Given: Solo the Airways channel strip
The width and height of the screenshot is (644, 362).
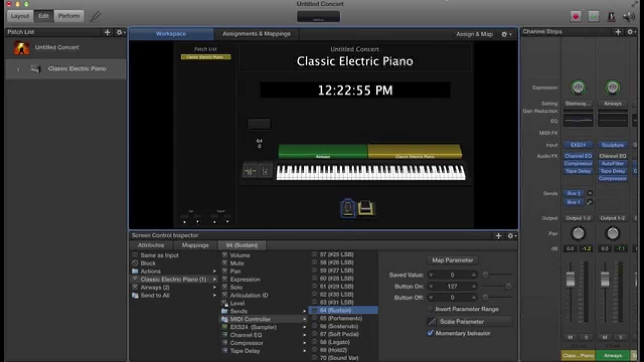Looking at the screenshot, I should pos(620,337).
